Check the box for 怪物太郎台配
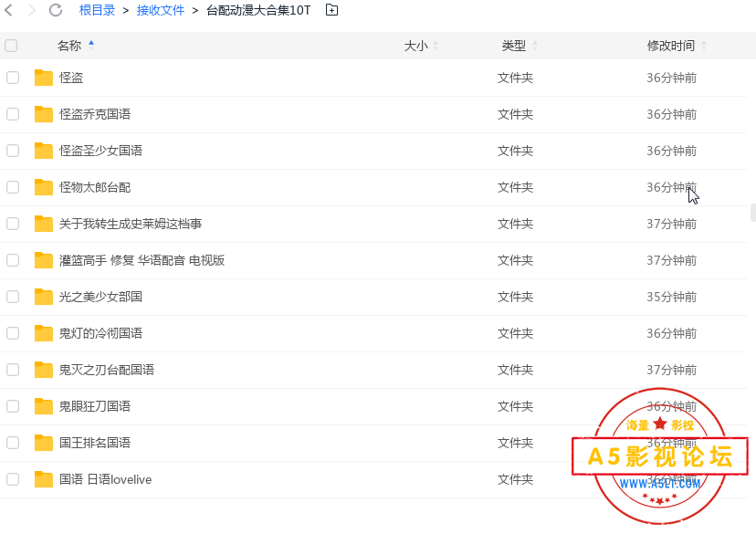Image resolution: width=756 pixels, height=534 pixels. [13, 187]
